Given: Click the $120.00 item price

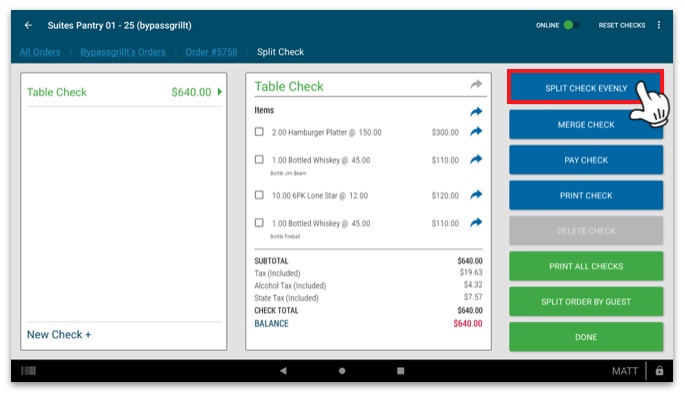Looking at the screenshot, I should (445, 196).
